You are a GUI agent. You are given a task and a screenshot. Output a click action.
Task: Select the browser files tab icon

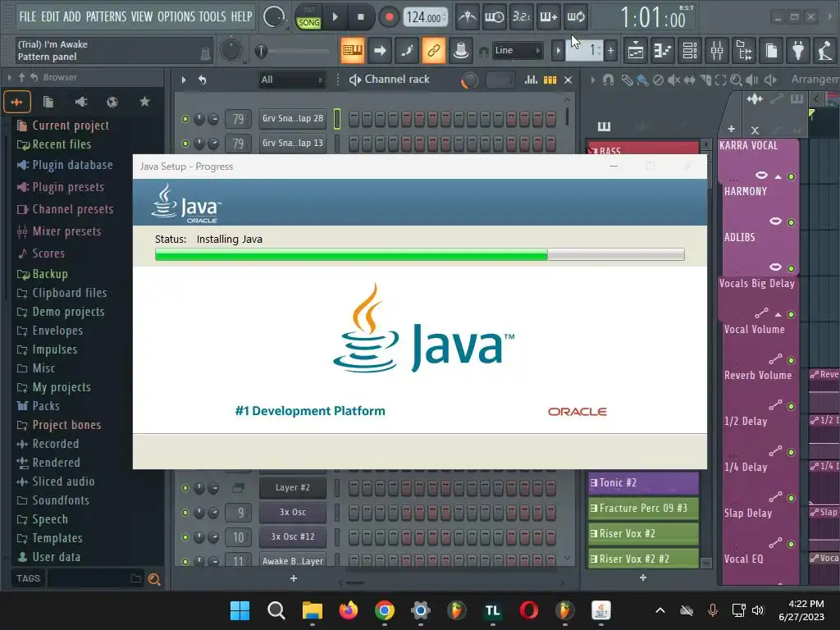point(48,102)
